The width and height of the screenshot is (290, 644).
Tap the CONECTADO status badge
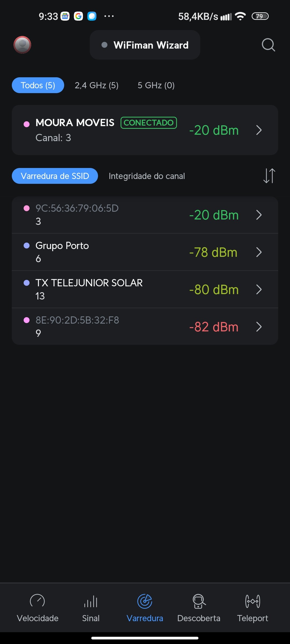pos(149,123)
